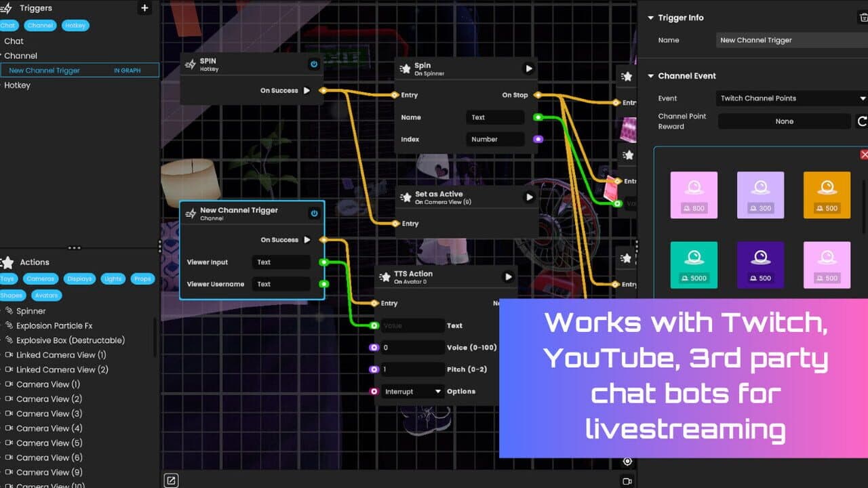Run the Set as Active play icon
868x488 pixels.
point(529,197)
